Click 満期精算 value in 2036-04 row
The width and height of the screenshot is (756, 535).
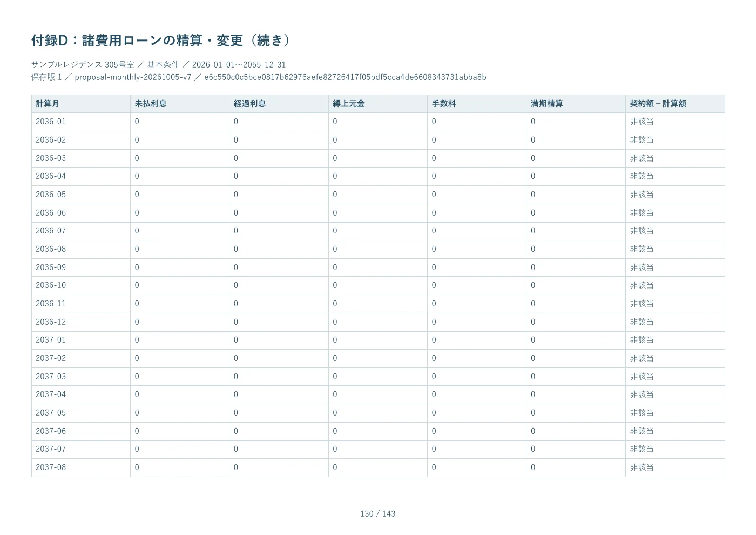click(533, 176)
